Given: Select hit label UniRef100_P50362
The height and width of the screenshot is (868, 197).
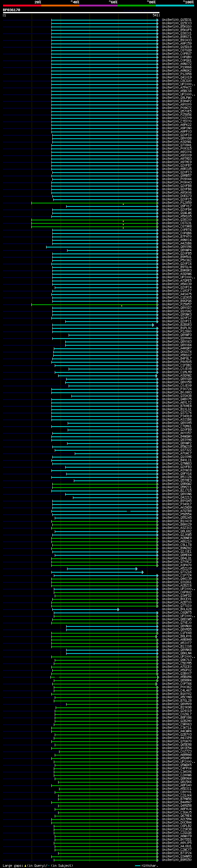Looking at the screenshot, I should (176, 260).
